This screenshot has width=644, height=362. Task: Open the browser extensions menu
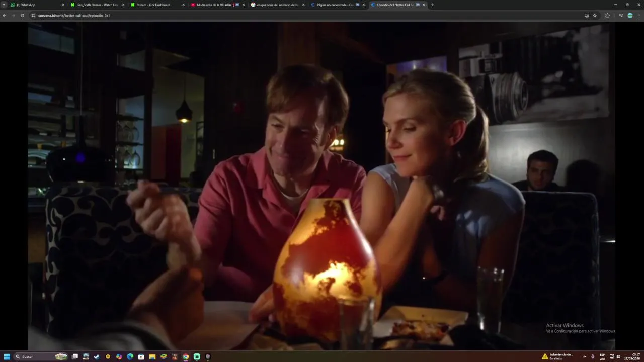(607, 16)
